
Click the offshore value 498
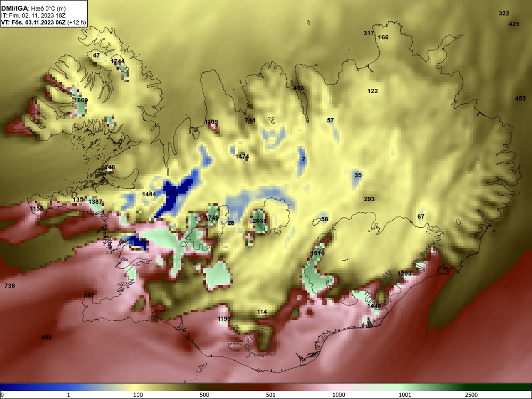point(46,337)
